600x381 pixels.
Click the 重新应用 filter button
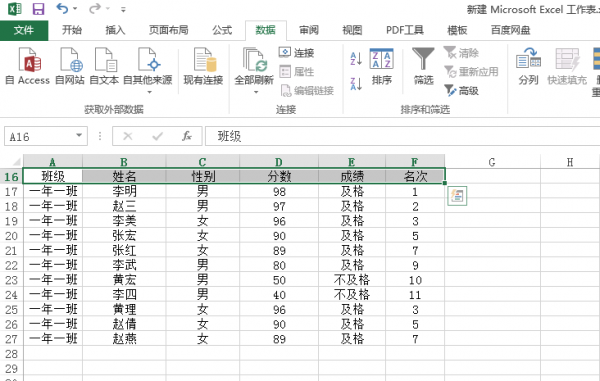(471, 72)
